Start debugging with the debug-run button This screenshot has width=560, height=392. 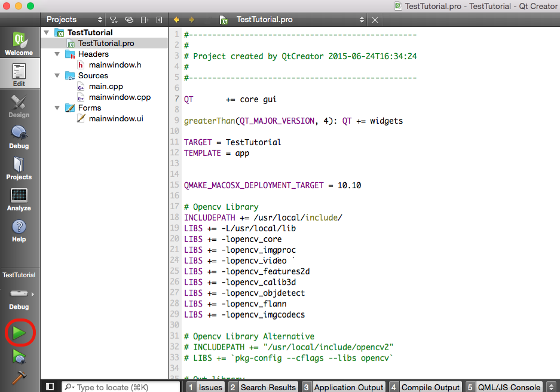[19, 356]
